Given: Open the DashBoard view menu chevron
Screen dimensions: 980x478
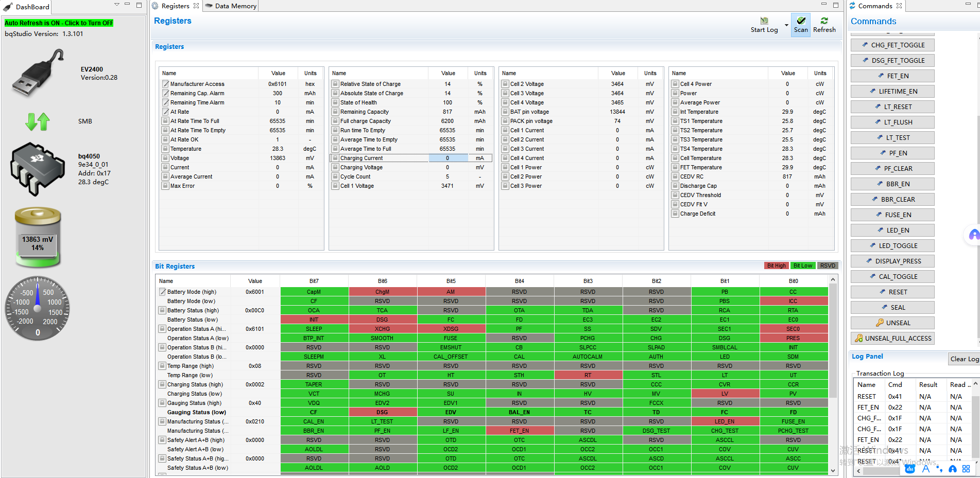Looking at the screenshot, I should coord(117,5).
